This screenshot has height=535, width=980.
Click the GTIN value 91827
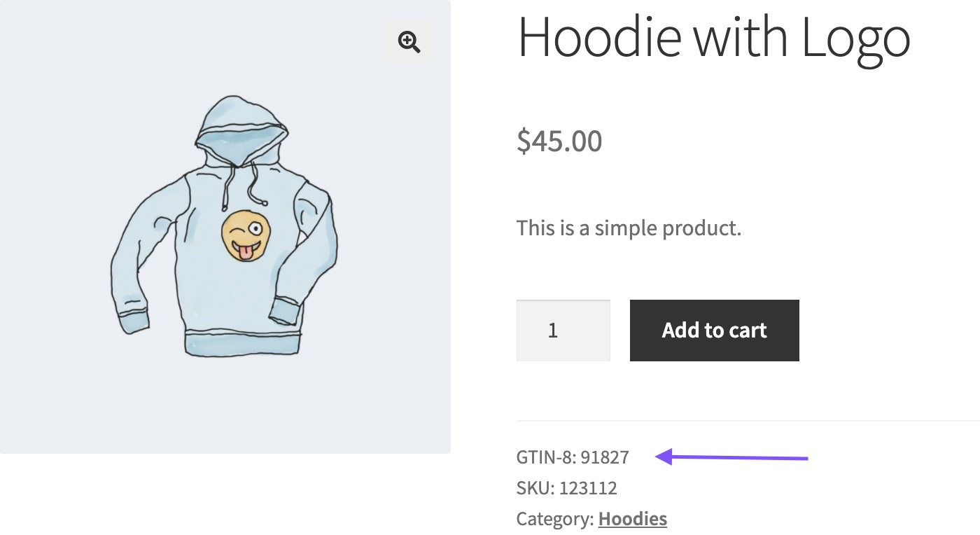605,457
